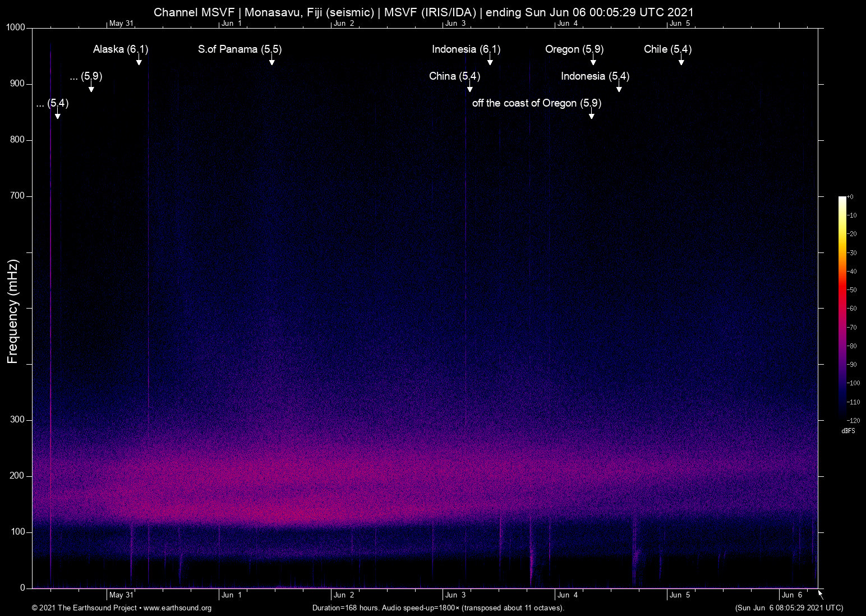Click the '800' frequency axis tick label
The height and width of the screenshot is (616, 866).
point(18,140)
